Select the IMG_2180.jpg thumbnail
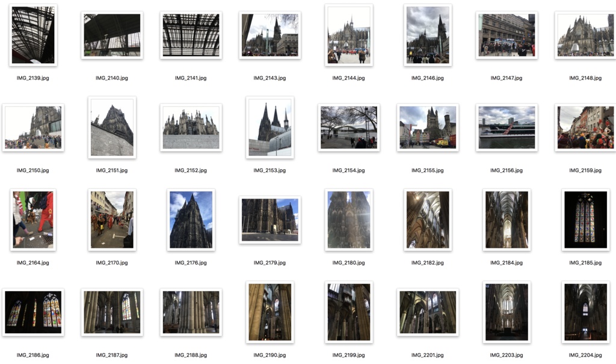Screen dimensions: 616x364 point(349,220)
